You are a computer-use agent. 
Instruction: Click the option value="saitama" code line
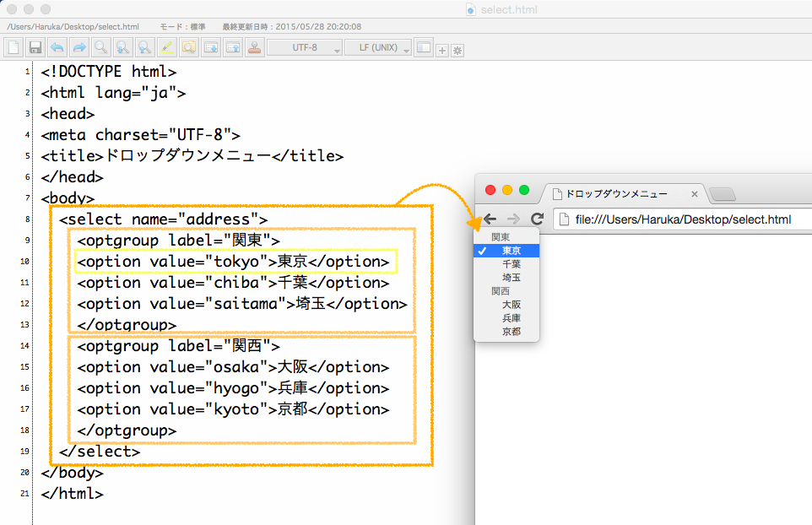click(242, 304)
